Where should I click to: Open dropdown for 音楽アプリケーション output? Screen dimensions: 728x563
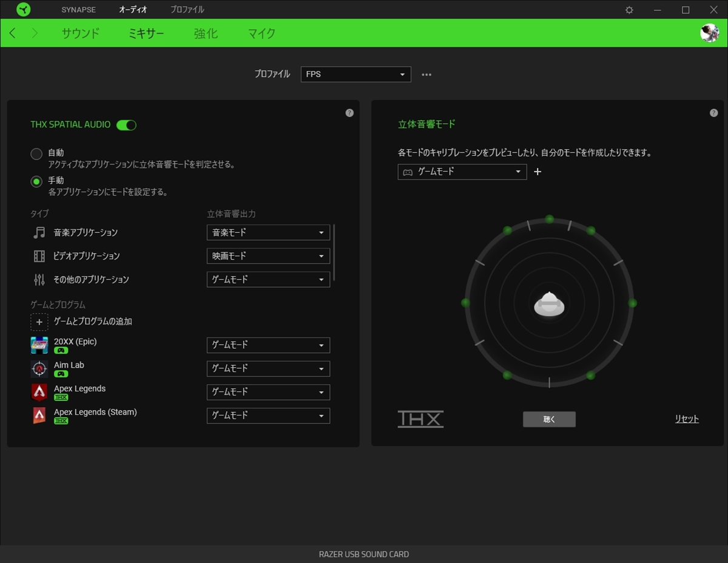pyautogui.click(x=268, y=232)
